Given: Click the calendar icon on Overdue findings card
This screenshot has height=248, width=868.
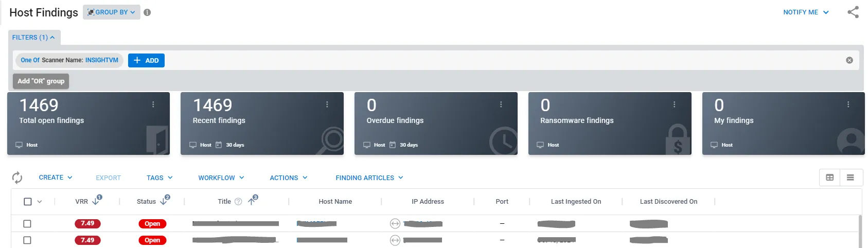Looking at the screenshot, I should (393, 145).
